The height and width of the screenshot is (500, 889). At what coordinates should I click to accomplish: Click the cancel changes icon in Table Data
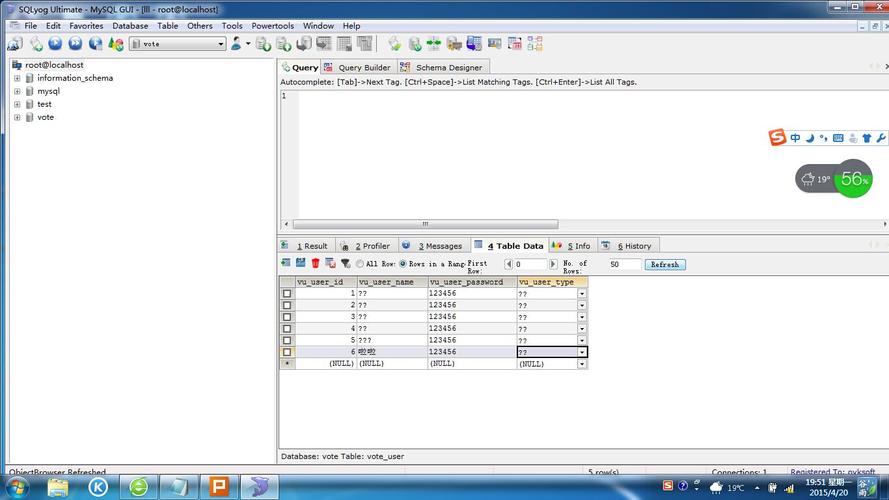pos(330,263)
